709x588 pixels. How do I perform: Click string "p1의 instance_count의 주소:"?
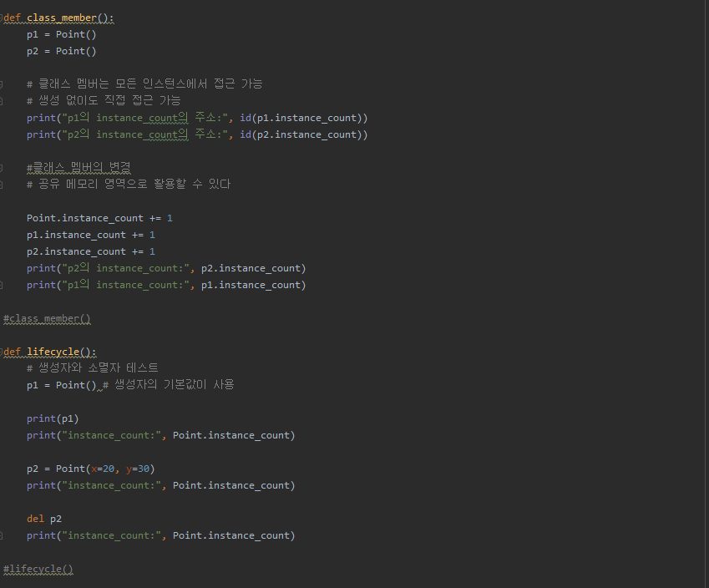pyautogui.click(x=144, y=118)
